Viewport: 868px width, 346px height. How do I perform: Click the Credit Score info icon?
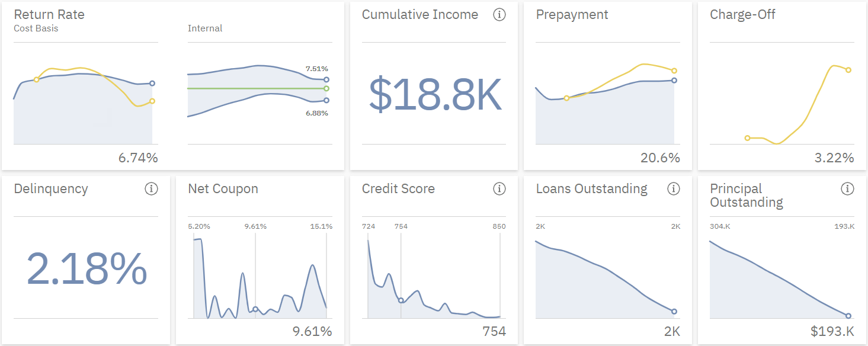point(499,188)
